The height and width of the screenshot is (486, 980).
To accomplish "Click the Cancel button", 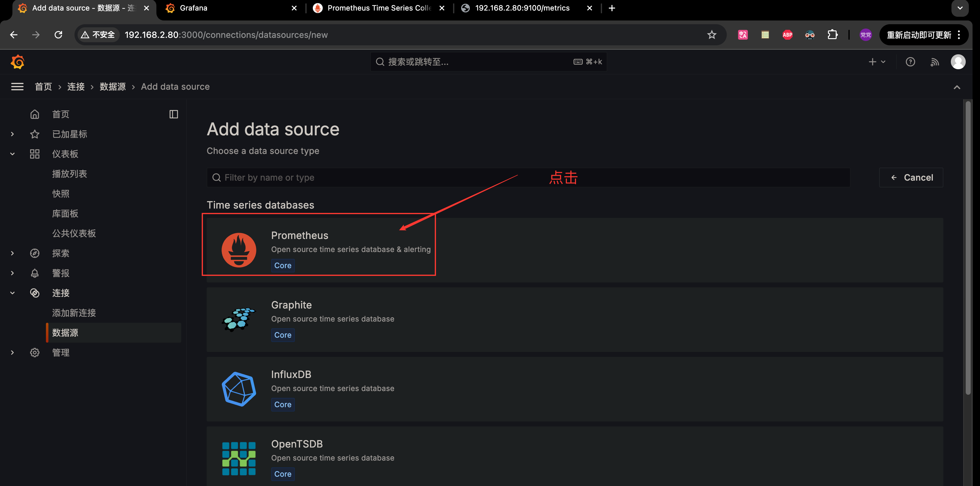I will point(911,177).
